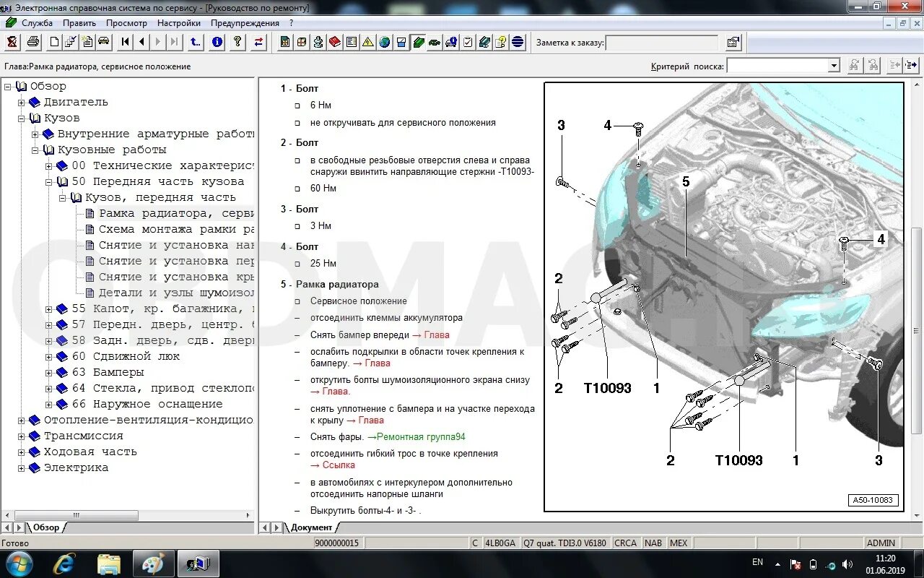This screenshot has width=924, height=578.
Task: Click the indent right arrow icon
Action: point(912,66)
